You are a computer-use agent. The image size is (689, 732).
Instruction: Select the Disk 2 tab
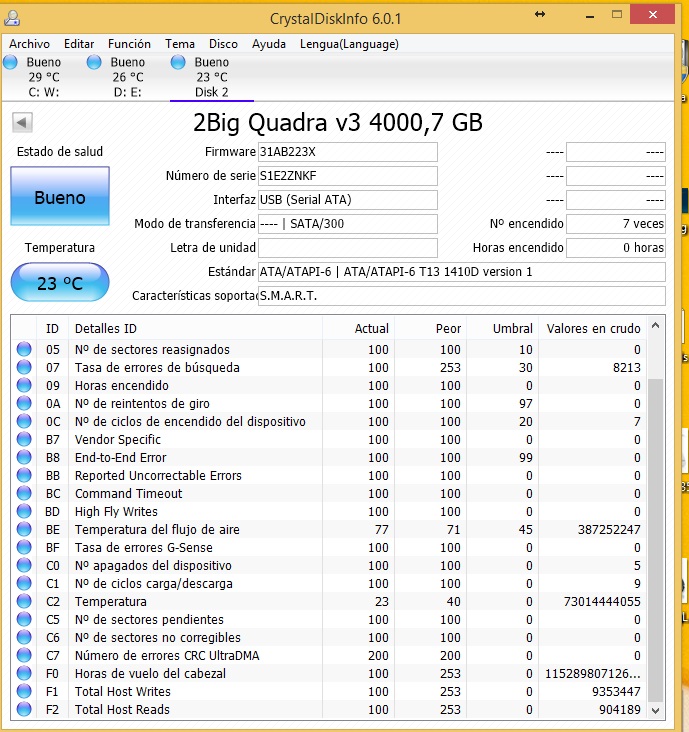pyautogui.click(x=211, y=77)
